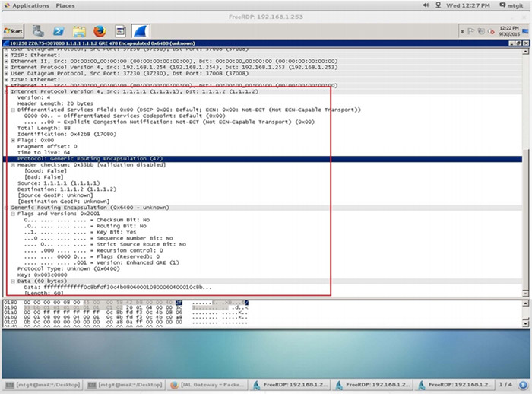Select the Source: 1.1.1.1 row
Viewport: 532px width, 394px height.
pyautogui.click(x=59, y=183)
